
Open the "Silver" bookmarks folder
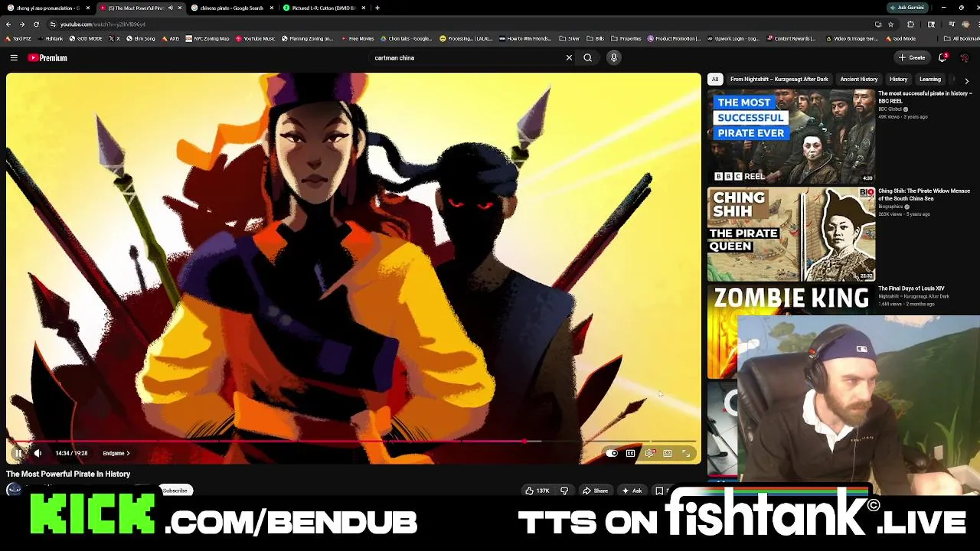click(x=570, y=38)
